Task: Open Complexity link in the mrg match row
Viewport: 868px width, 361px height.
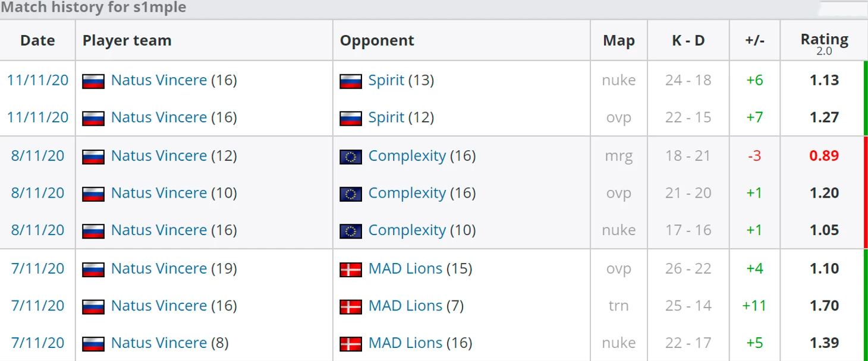Action: click(407, 156)
